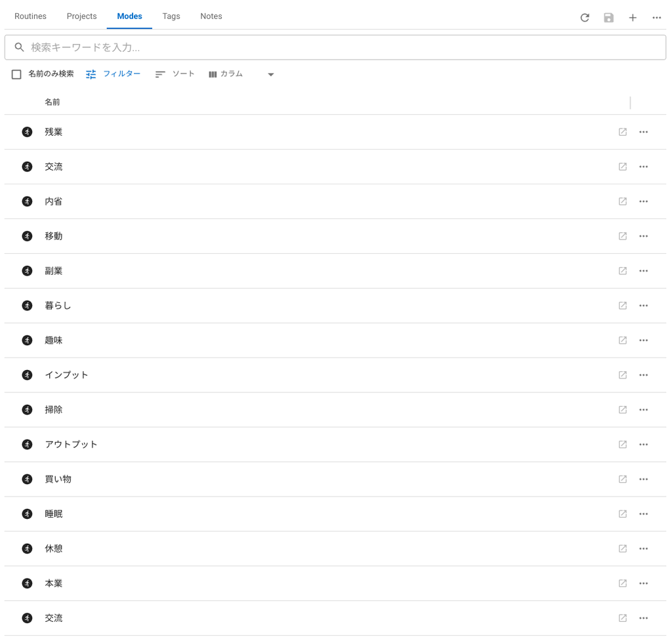Open the フィルター filter options
This screenshot has width=672, height=637.
113,74
